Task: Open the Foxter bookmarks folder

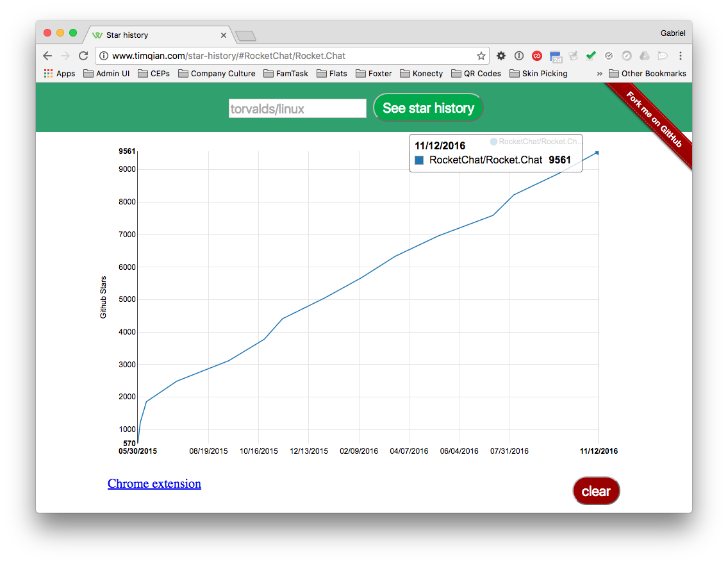Action: (374, 73)
